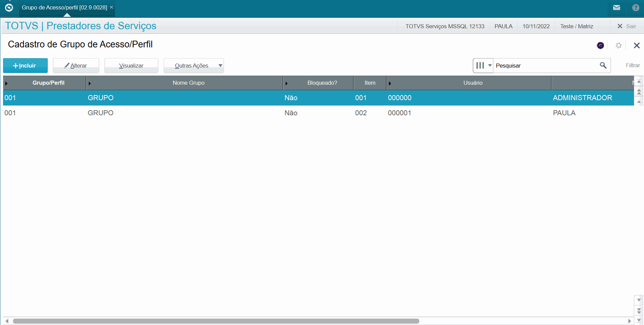Open the help question mark icon
Viewport: 644px width, 325px height.
click(x=636, y=7)
